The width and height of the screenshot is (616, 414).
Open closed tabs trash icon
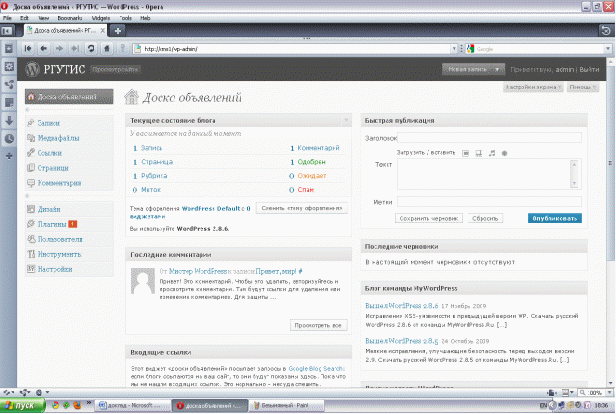pos(605,30)
